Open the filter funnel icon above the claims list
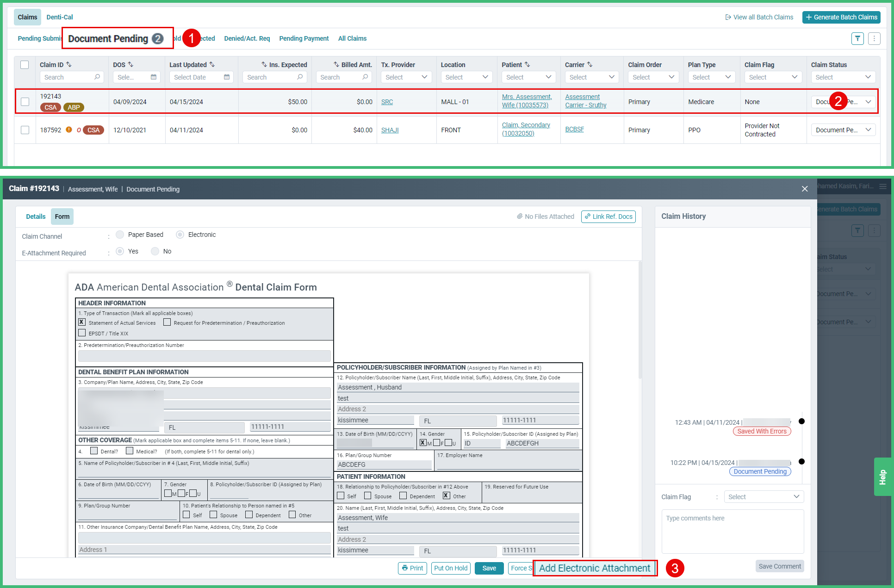This screenshot has width=894, height=588. (x=857, y=38)
